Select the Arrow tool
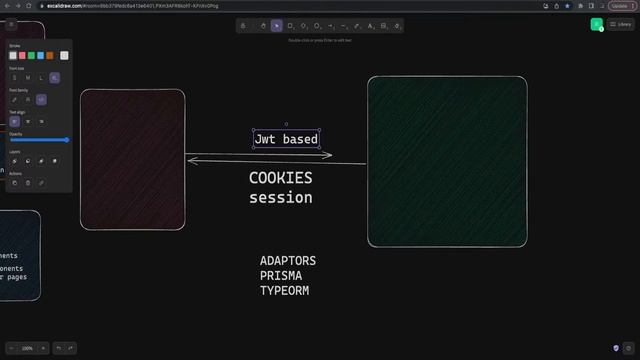The image size is (640, 360). (331, 26)
